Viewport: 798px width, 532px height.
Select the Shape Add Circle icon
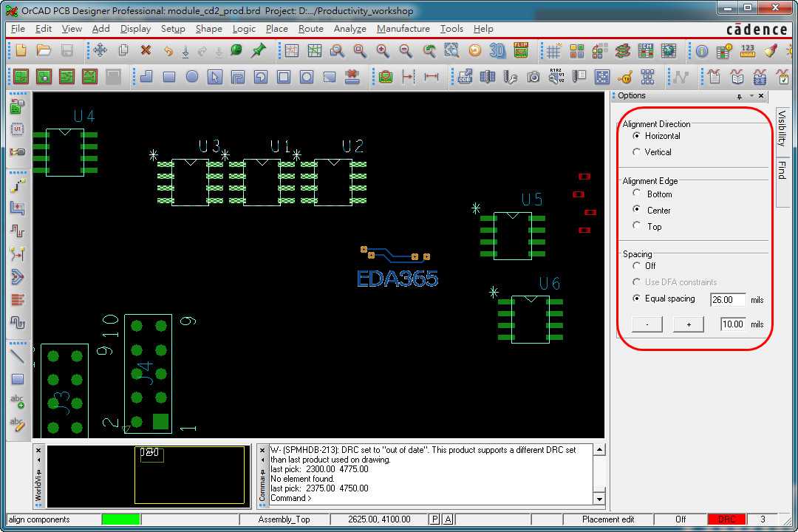pos(192,77)
